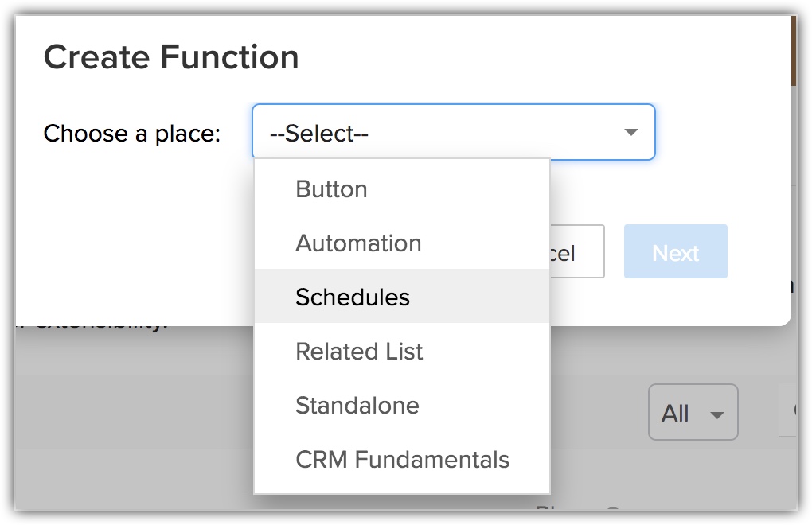Click the caret arrow beside All

717,415
